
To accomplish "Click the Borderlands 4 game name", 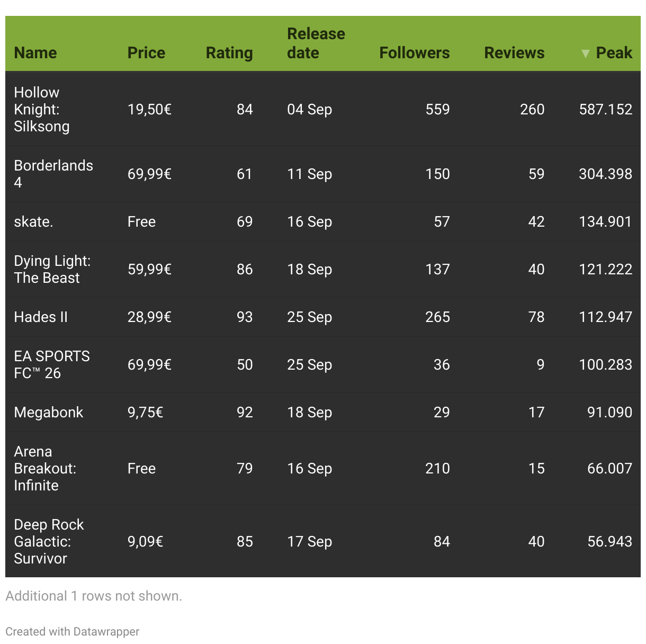I will pyautogui.click(x=53, y=174).
